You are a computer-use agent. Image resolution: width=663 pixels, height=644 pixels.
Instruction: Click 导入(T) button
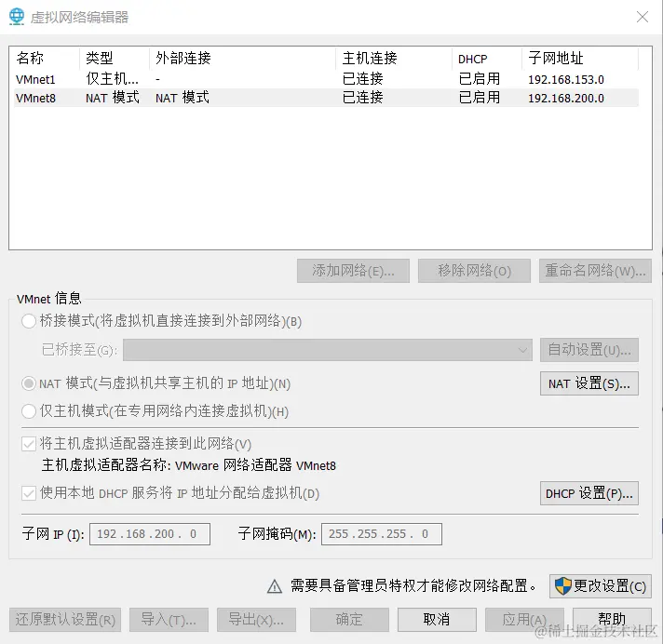(169, 620)
